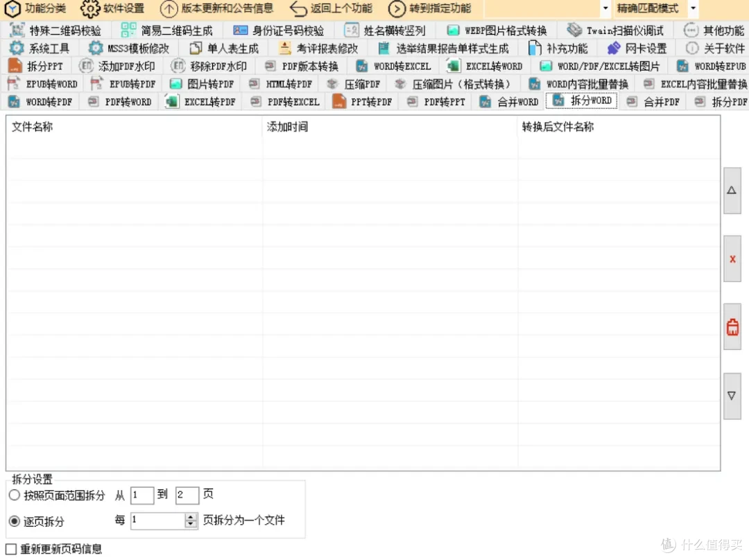Expand the function search dropdown arrow
This screenshot has width=749, height=560.
(605, 8)
